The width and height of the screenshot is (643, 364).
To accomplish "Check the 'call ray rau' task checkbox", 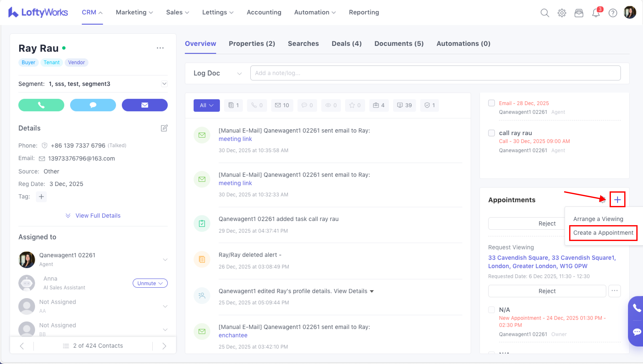I will 491,133.
